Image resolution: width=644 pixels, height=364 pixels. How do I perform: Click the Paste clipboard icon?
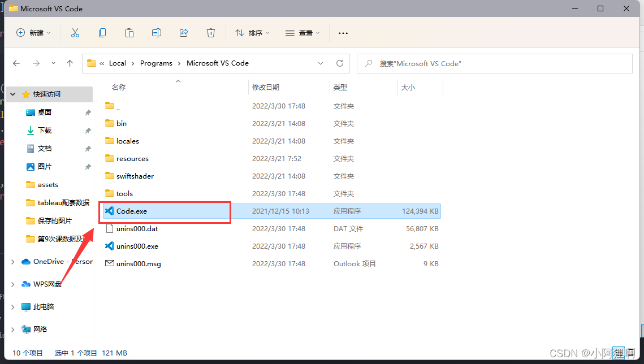point(129,33)
